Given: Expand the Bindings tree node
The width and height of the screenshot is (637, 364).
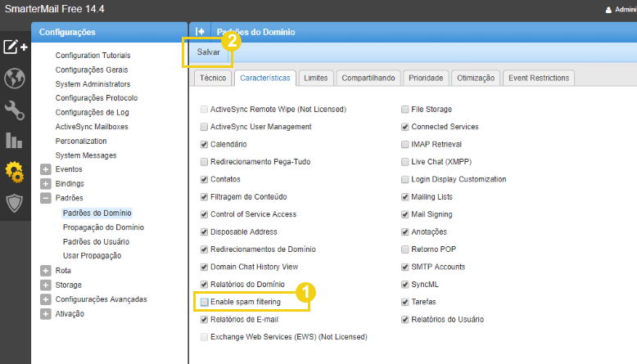Looking at the screenshot, I should tap(46, 184).
